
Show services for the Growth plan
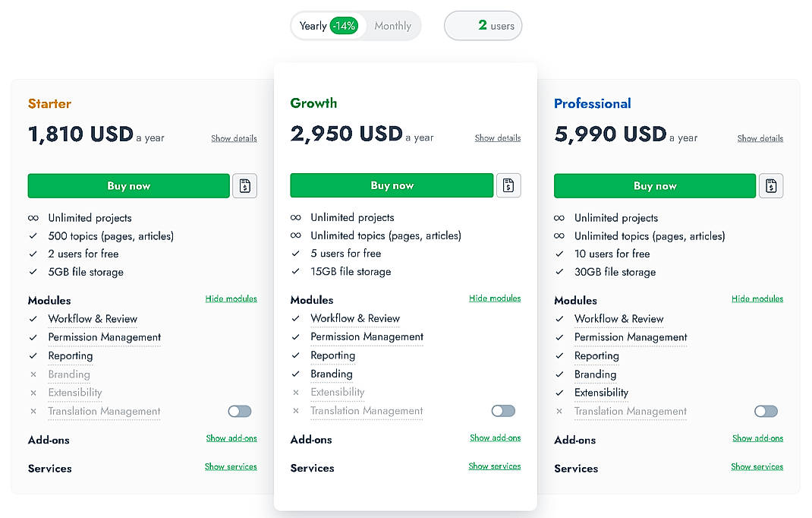495,466
